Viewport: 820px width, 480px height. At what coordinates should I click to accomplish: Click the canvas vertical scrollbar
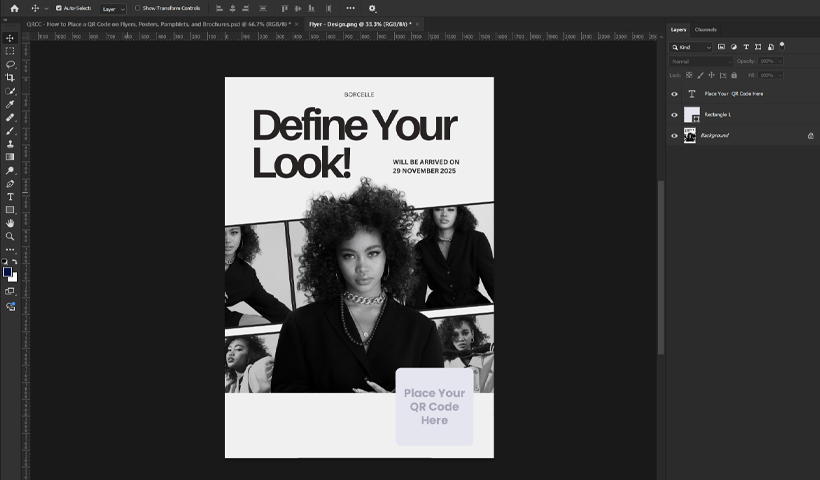click(660, 267)
